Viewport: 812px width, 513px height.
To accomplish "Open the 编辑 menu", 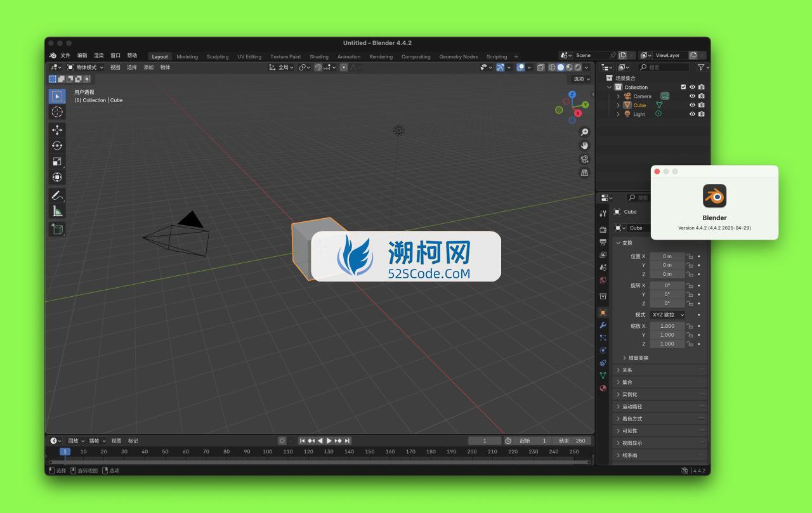I will (x=82, y=56).
